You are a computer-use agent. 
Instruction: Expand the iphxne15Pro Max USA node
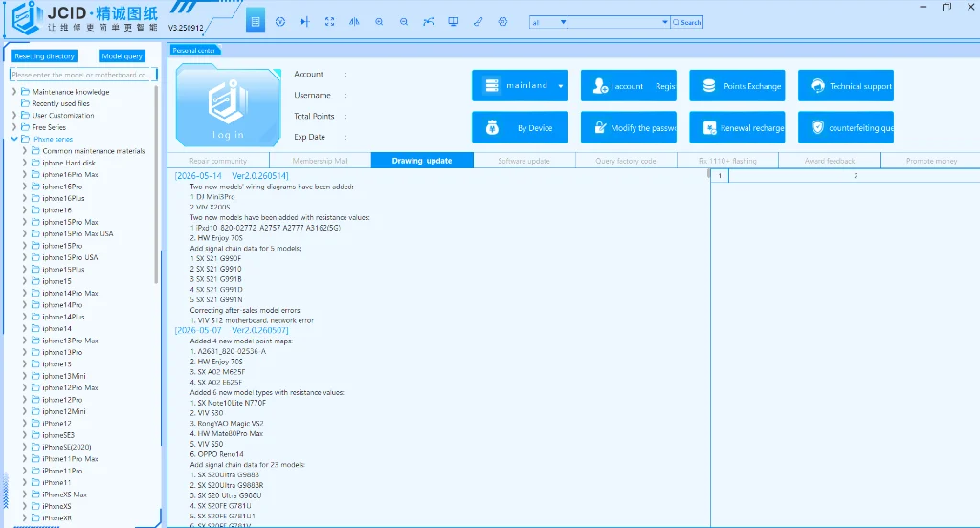click(x=25, y=233)
